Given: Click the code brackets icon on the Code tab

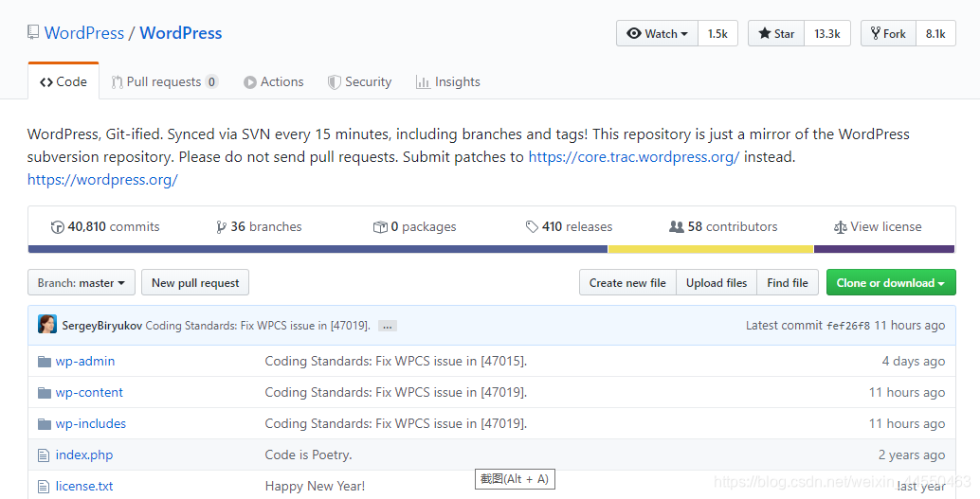Looking at the screenshot, I should [46, 82].
